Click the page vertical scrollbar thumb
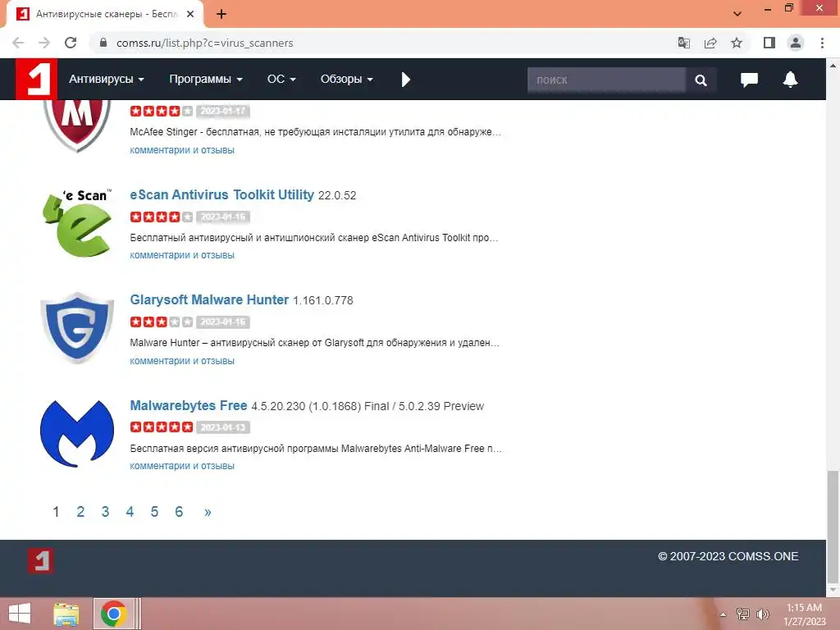The width and height of the screenshot is (840, 630). pos(833,527)
